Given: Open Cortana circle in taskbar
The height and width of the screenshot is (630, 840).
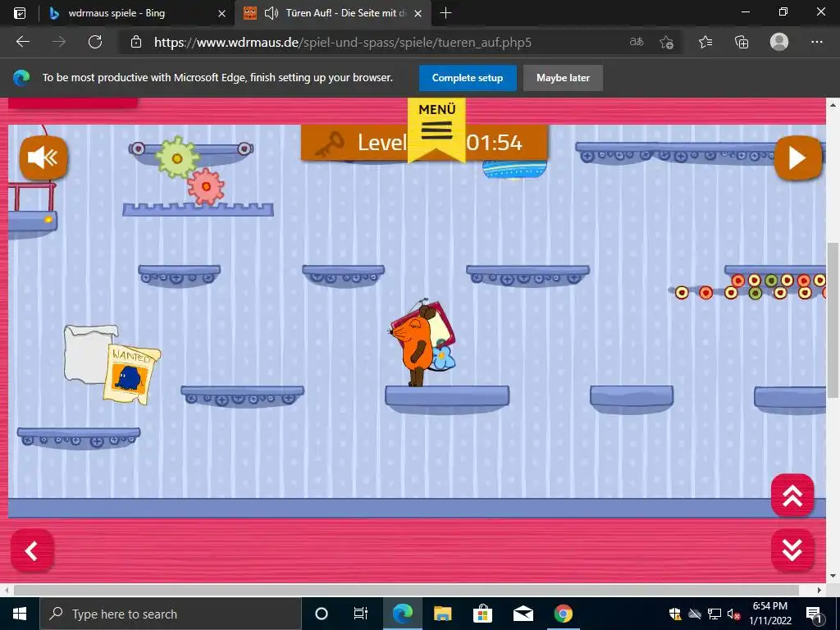Looking at the screenshot, I should [x=322, y=614].
